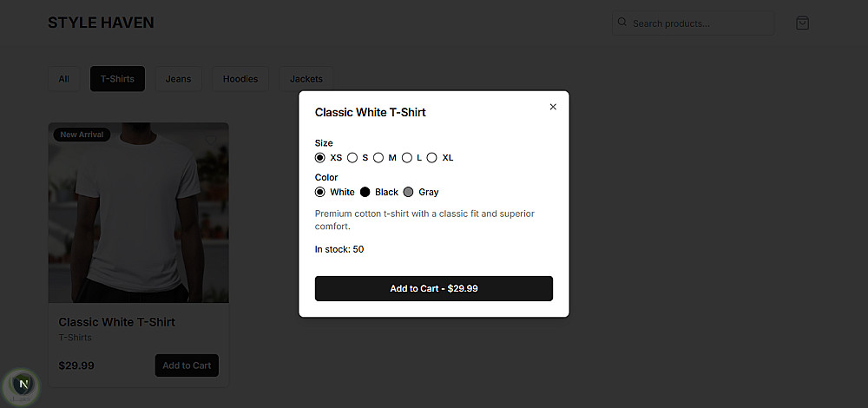
Task: Close the product dialog with X
Action: click(553, 107)
